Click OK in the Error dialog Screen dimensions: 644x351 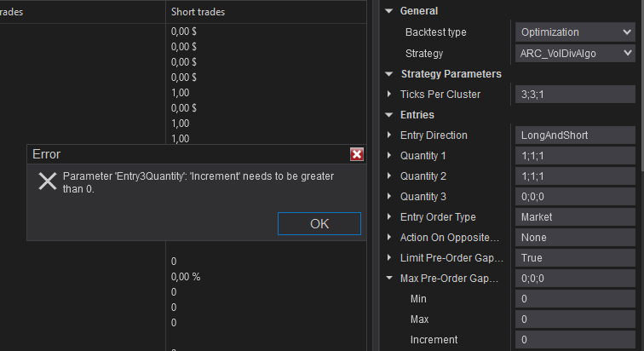(319, 223)
